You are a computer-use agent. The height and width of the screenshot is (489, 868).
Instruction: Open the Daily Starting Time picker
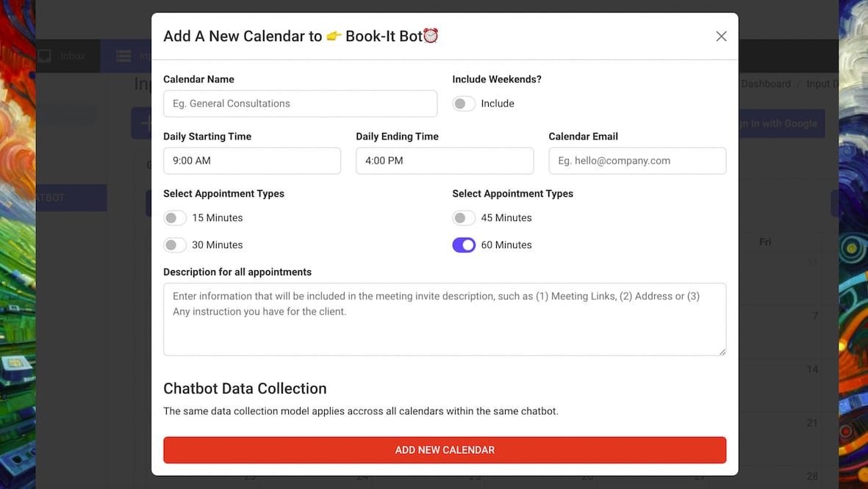252,161
